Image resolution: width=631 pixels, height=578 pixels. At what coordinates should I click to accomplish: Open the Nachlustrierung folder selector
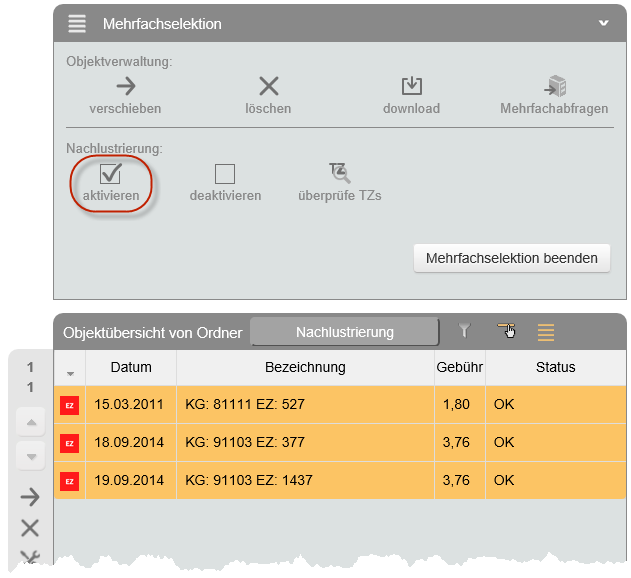coord(344,332)
